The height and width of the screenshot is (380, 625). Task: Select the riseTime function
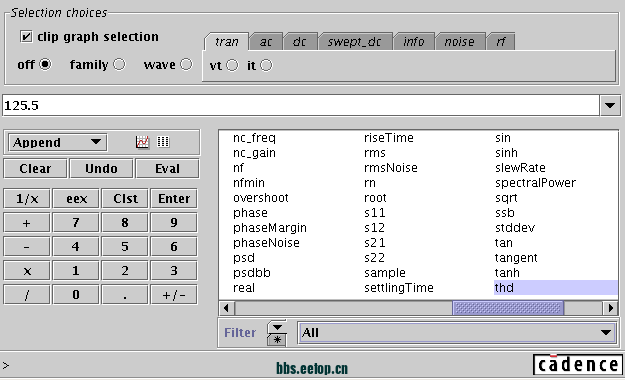(x=389, y=138)
